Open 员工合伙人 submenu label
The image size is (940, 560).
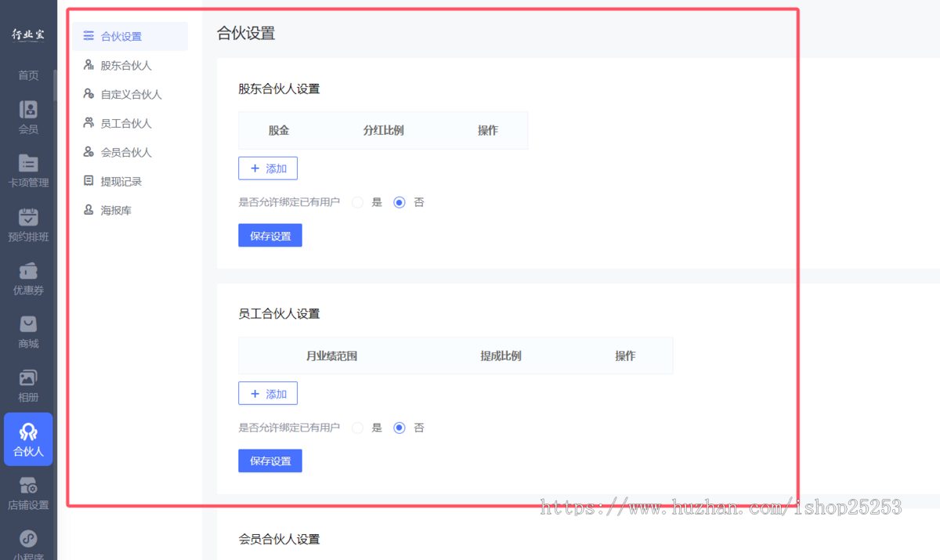tap(126, 124)
